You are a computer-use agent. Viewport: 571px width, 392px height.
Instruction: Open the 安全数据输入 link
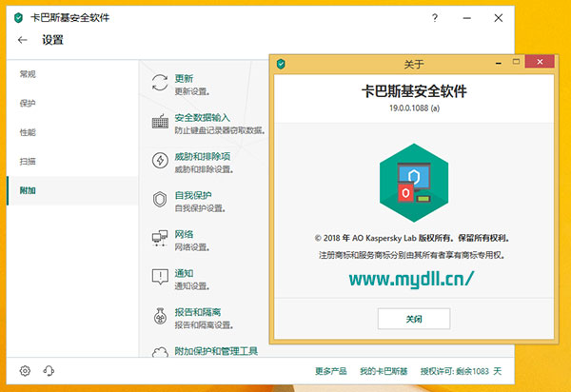[203, 118]
